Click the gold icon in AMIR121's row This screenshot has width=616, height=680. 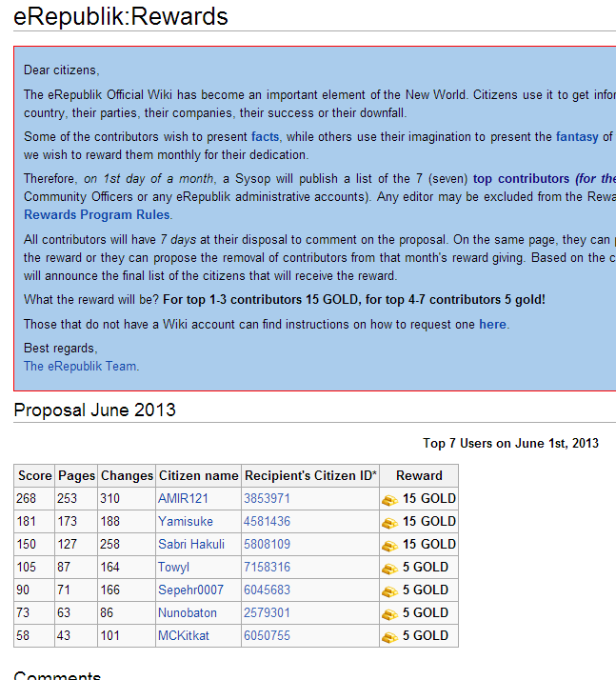pyautogui.click(x=389, y=500)
